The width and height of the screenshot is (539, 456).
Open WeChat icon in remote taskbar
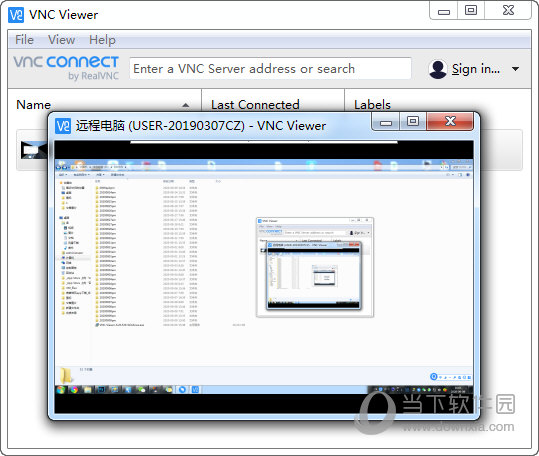[141, 390]
